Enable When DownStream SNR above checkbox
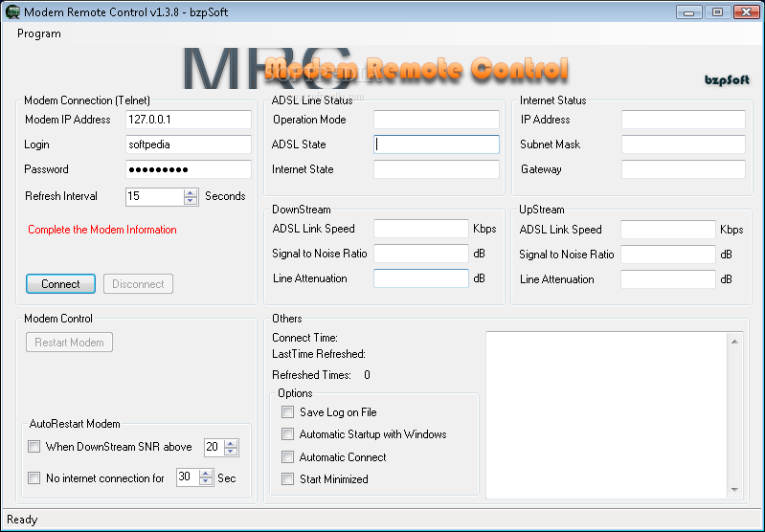This screenshot has width=765, height=532. pyautogui.click(x=34, y=447)
